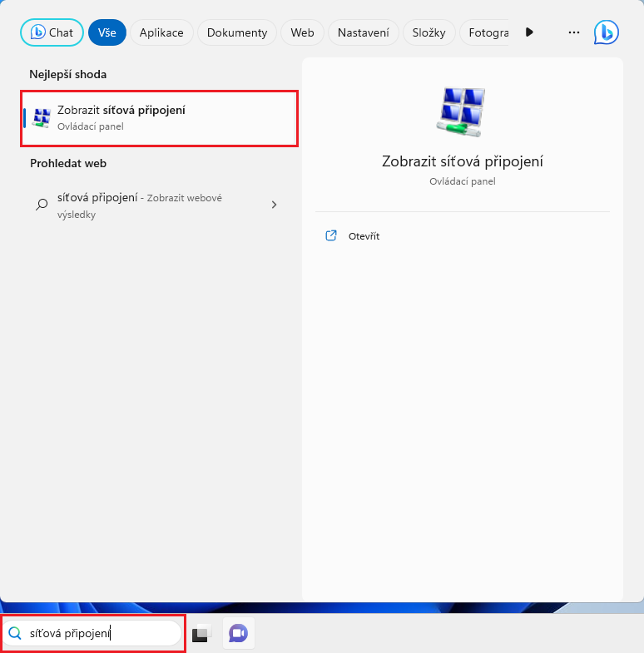Switch to the Aplikace filter
Screen dimensions: 644x653
point(161,32)
